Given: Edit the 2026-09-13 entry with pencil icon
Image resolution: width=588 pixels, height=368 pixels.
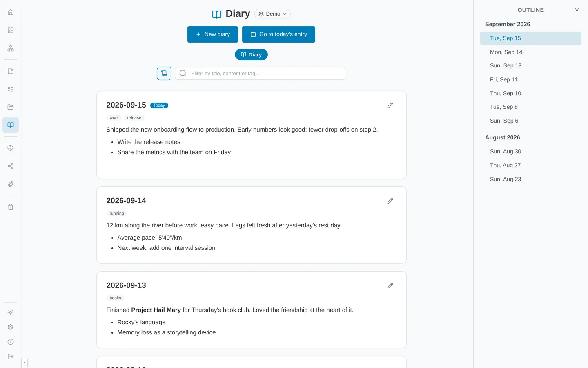Looking at the screenshot, I should tap(390, 286).
